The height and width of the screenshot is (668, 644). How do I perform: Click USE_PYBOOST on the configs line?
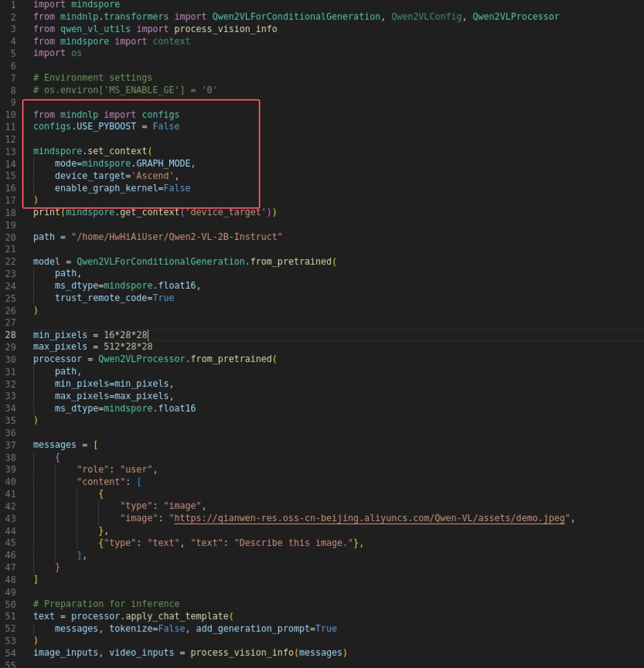pos(106,126)
